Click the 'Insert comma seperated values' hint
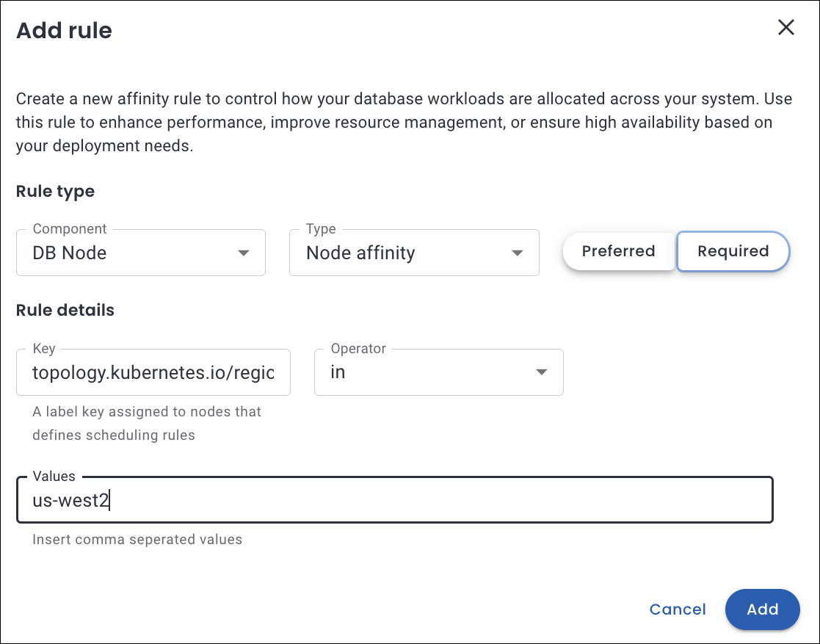The image size is (820, 644). 137,540
